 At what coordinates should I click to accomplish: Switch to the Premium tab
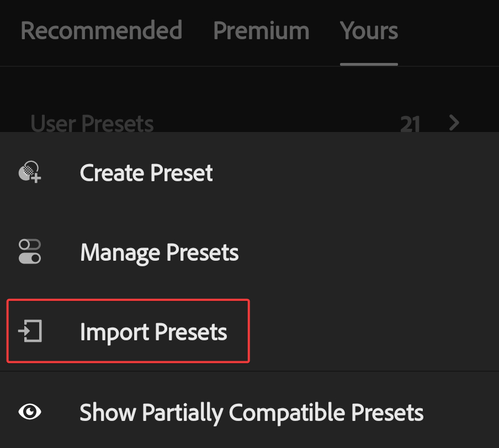click(261, 31)
